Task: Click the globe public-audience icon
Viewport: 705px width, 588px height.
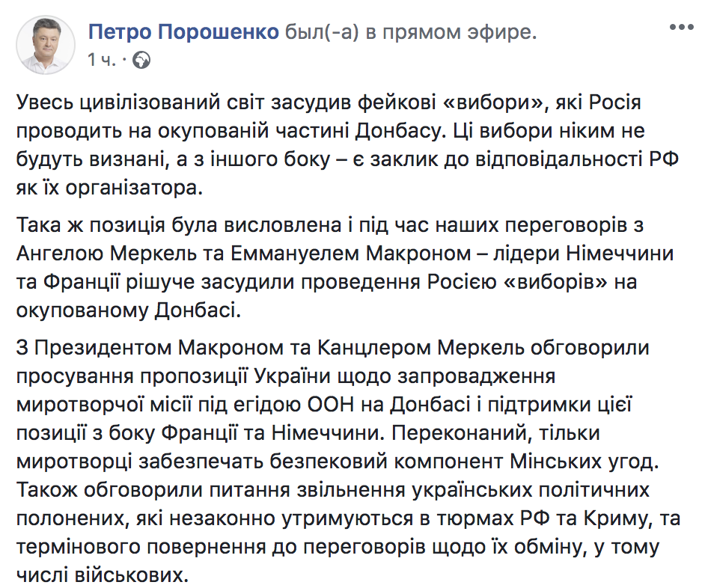Action: pyautogui.click(x=141, y=59)
